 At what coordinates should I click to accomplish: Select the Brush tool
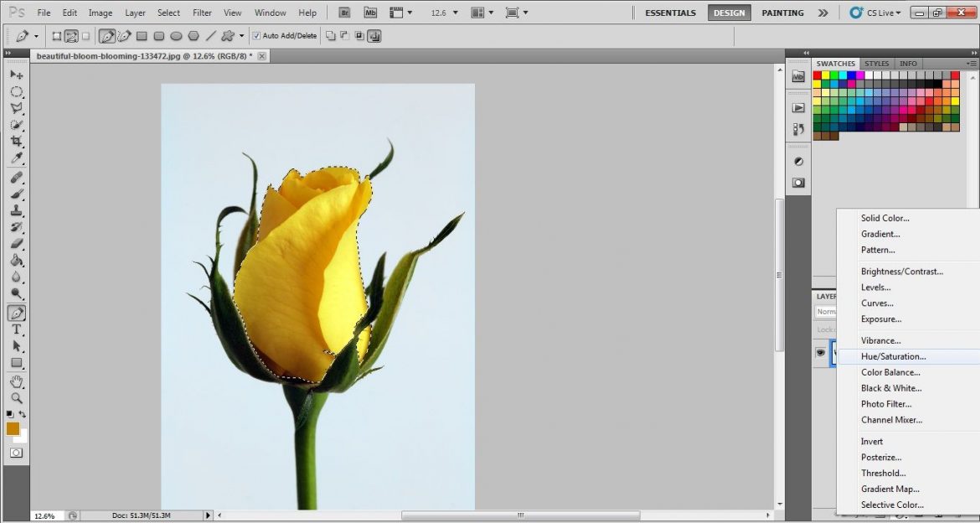(16, 194)
